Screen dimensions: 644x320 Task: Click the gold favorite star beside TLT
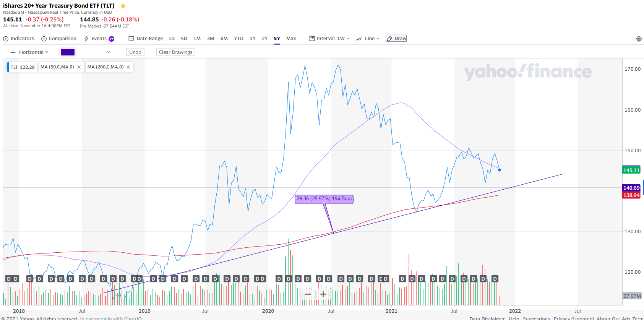pos(123,6)
